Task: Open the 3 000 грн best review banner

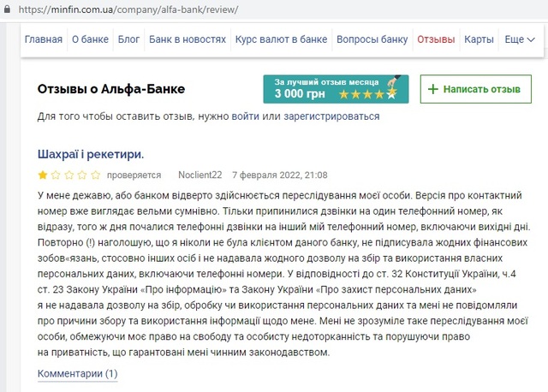Action: click(x=336, y=89)
